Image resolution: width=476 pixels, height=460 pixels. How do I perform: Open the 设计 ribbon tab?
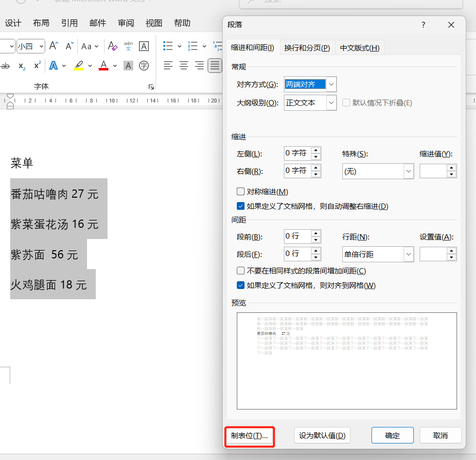click(13, 23)
